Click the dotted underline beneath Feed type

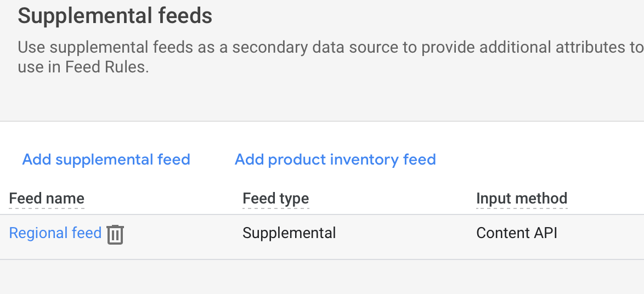click(275, 208)
